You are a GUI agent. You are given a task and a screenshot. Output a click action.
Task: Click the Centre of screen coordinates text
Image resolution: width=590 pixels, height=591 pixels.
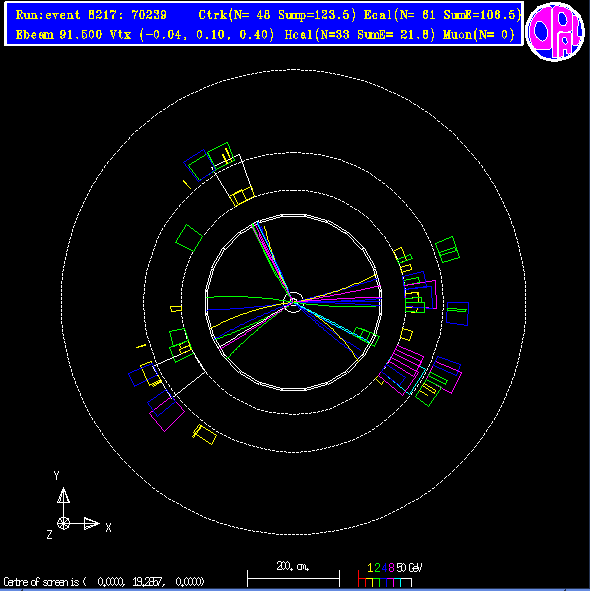(104, 582)
